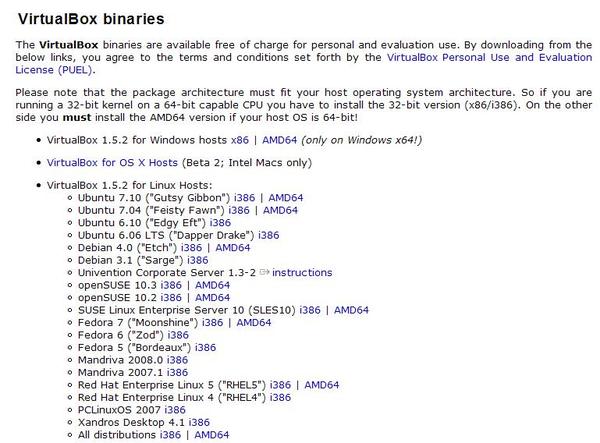Download openSUSE 10.3 i386 package
The height and width of the screenshot is (443, 600).
pyautogui.click(x=171, y=285)
